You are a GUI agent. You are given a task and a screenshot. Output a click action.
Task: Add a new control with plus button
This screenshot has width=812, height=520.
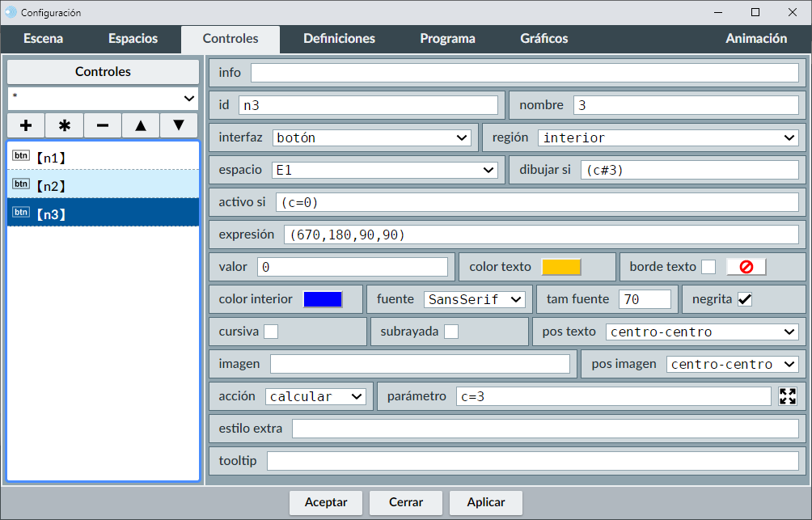pyautogui.click(x=26, y=125)
